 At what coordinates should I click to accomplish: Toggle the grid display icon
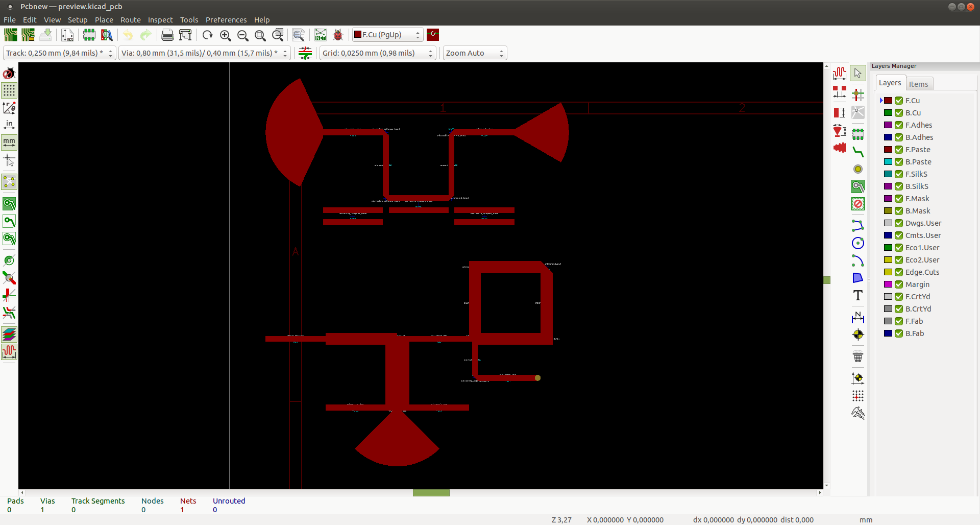coord(9,91)
